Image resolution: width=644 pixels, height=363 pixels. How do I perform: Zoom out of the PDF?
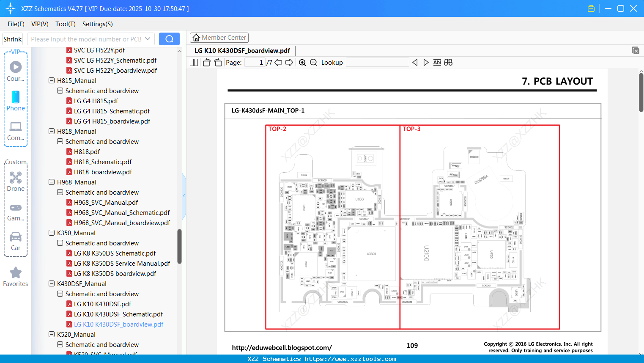pos(313,62)
